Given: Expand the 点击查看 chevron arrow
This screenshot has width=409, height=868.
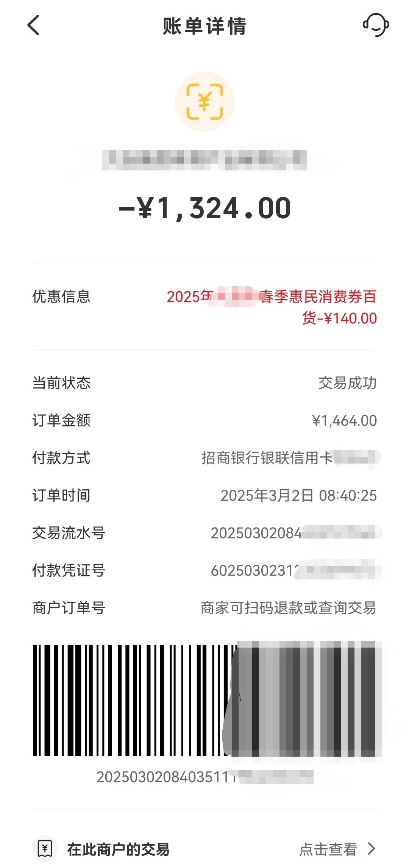Looking at the screenshot, I should pyautogui.click(x=372, y=849).
